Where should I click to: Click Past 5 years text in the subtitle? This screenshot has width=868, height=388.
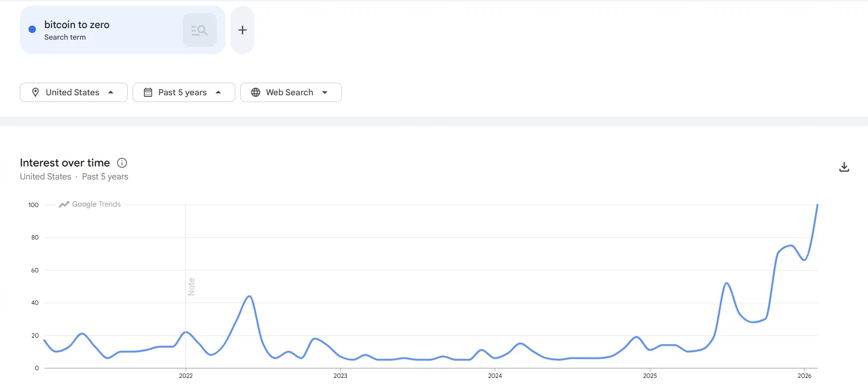(x=105, y=177)
